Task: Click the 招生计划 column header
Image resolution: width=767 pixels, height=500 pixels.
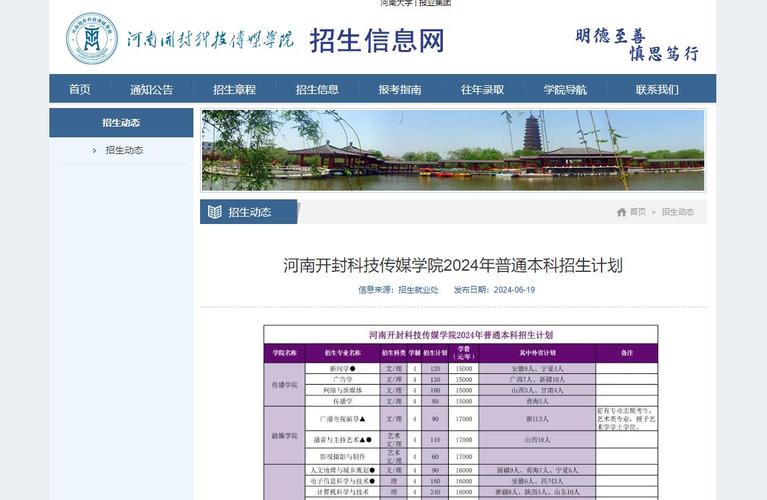Action: coord(435,353)
